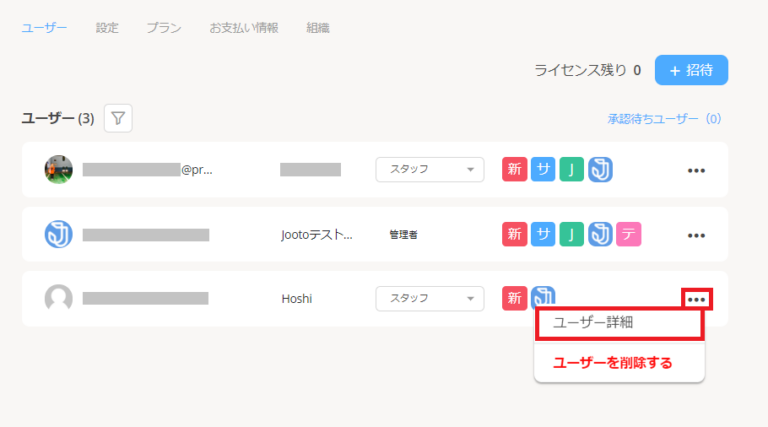Screen dimensions: 768x427
Task: Click the Hoshi name text
Action: pyautogui.click(x=296, y=299)
